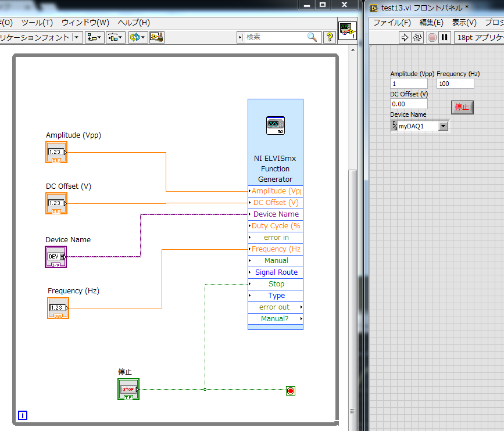The height and width of the screenshot is (431, 504).
Task: Click the Abort Execution red circle
Action: click(432, 38)
